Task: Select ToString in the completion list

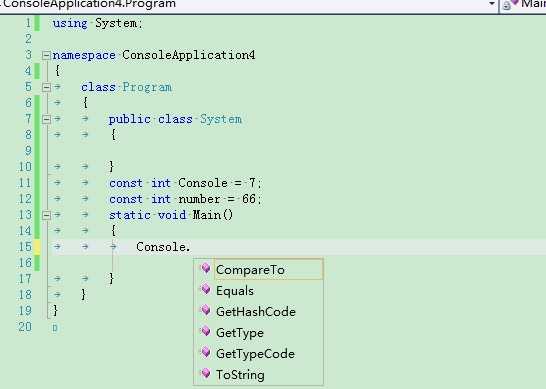Action: (240, 375)
